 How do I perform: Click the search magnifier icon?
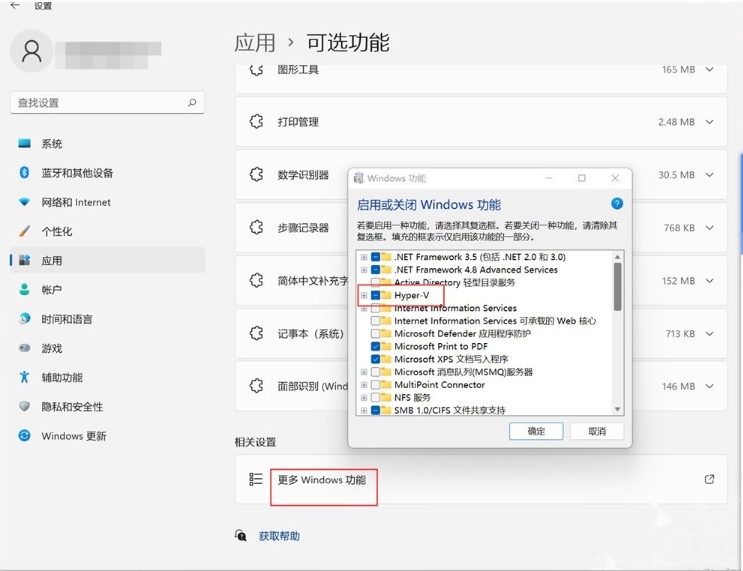[192, 102]
